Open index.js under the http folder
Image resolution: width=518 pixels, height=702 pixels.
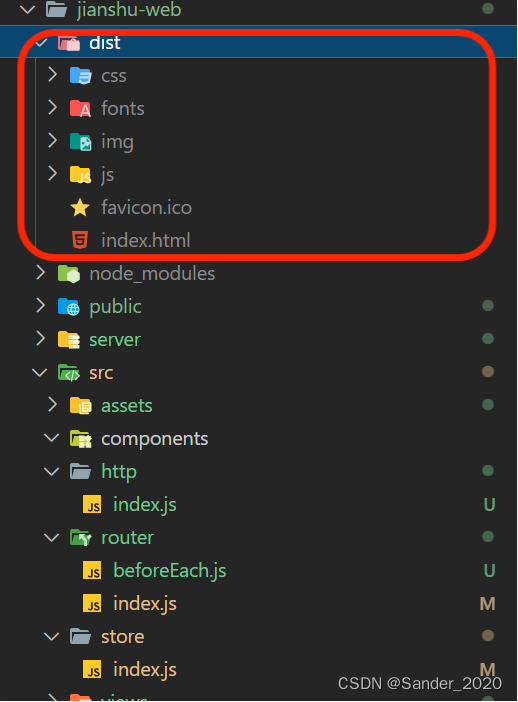[145, 505]
